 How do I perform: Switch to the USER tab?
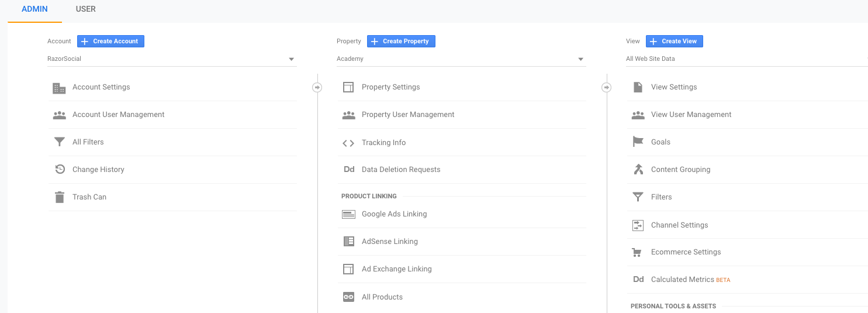pos(86,9)
